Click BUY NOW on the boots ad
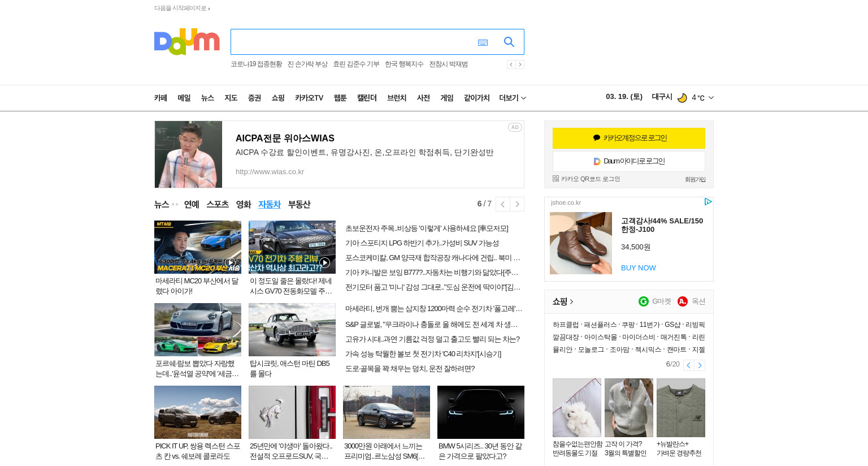The width and height of the screenshot is (868, 466). click(x=639, y=268)
